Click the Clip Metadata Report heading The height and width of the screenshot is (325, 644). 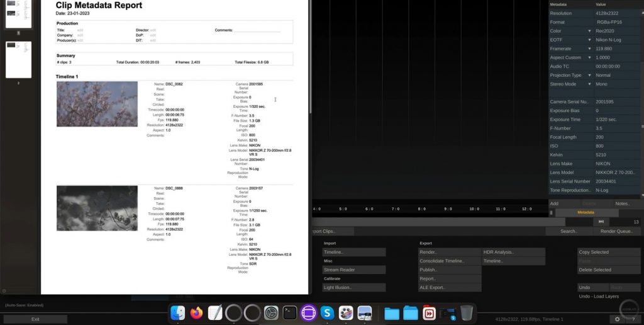(99, 5)
